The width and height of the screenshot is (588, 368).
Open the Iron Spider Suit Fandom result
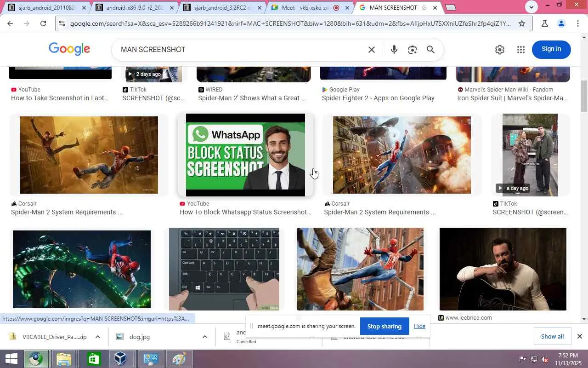tap(512, 98)
